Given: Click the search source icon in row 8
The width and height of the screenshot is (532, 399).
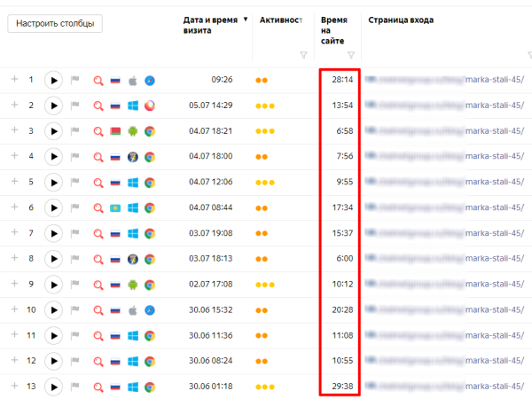Looking at the screenshot, I should click(98, 259).
